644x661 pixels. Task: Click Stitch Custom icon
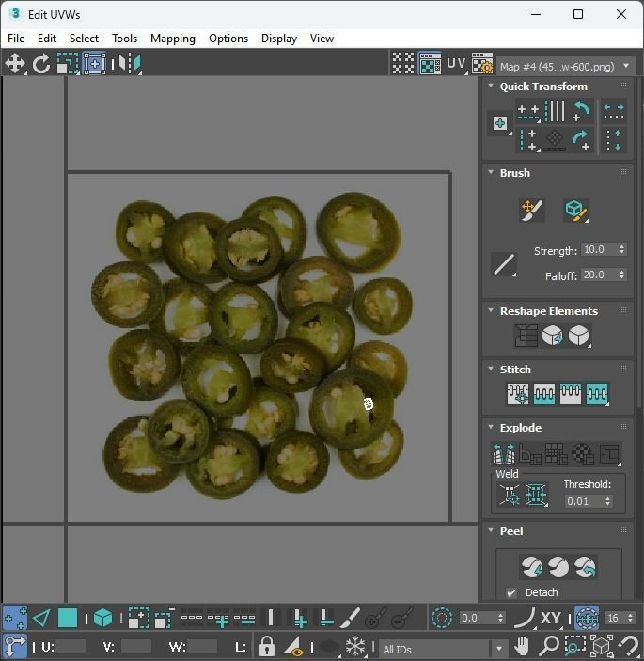tap(597, 394)
